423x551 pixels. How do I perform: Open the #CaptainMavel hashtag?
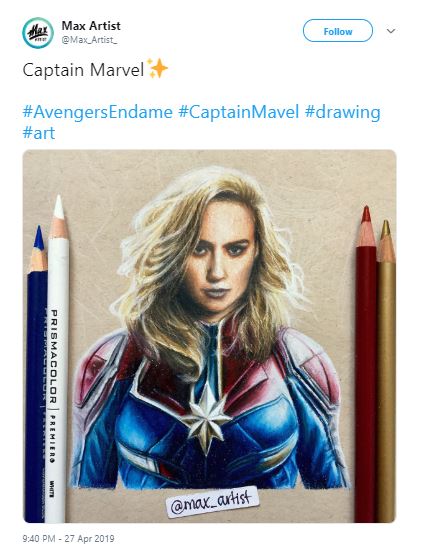point(239,112)
